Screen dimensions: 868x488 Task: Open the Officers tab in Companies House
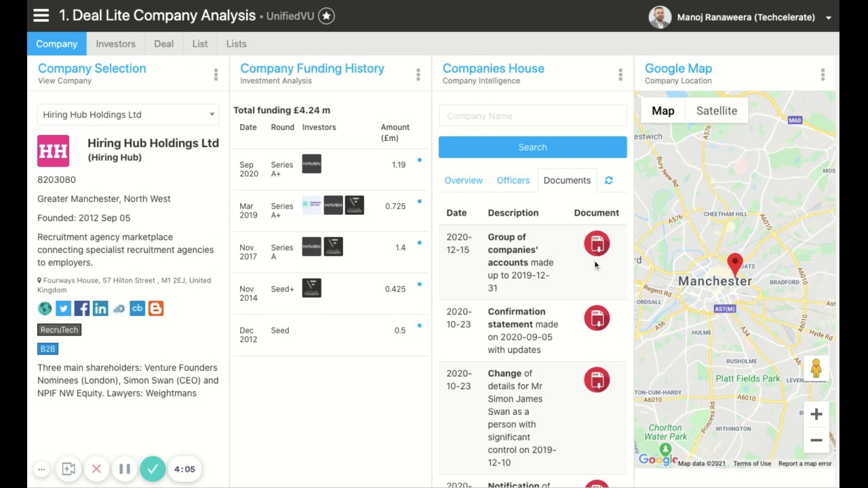(x=513, y=180)
